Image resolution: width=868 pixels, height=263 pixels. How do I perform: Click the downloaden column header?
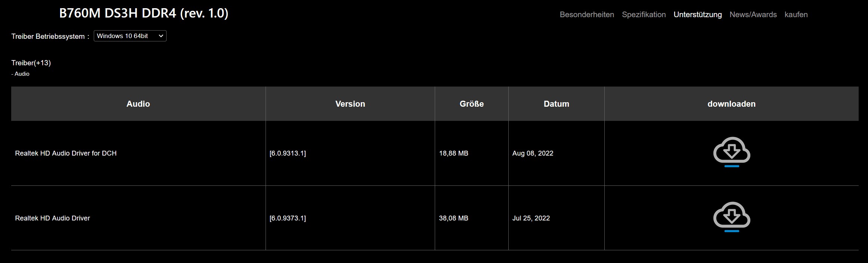[731, 104]
